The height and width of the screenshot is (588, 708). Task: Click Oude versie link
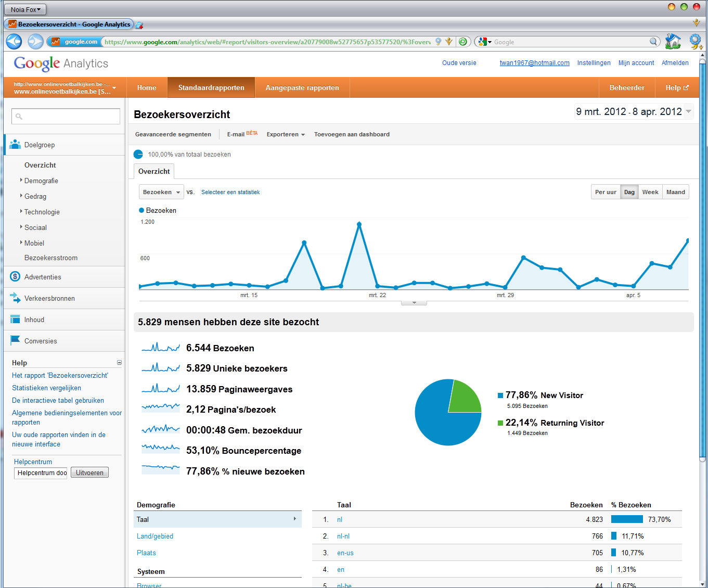click(x=459, y=63)
